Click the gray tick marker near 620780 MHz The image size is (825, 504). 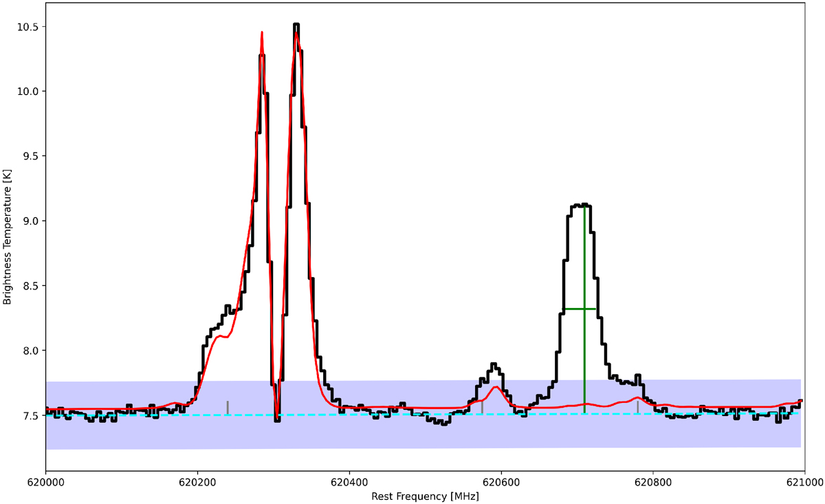pos(637,407)
